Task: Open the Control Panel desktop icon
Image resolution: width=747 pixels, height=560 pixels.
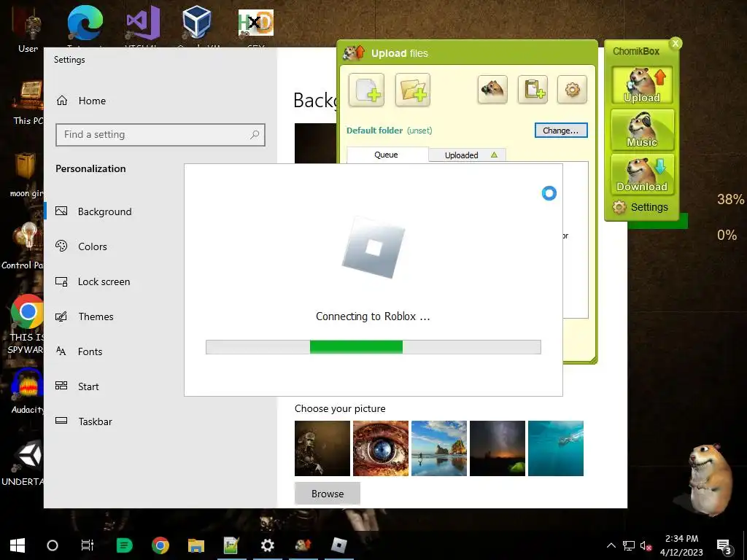Action: click(24, 246)
